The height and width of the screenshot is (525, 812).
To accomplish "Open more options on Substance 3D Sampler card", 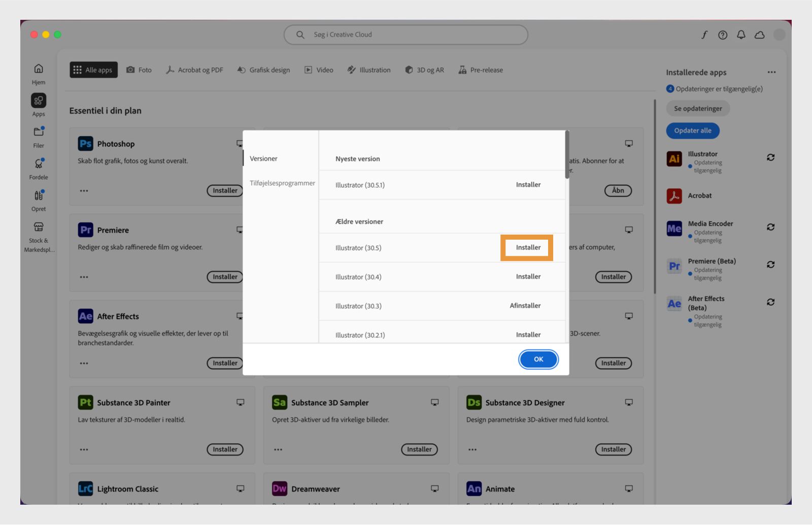I will [278, 450].
